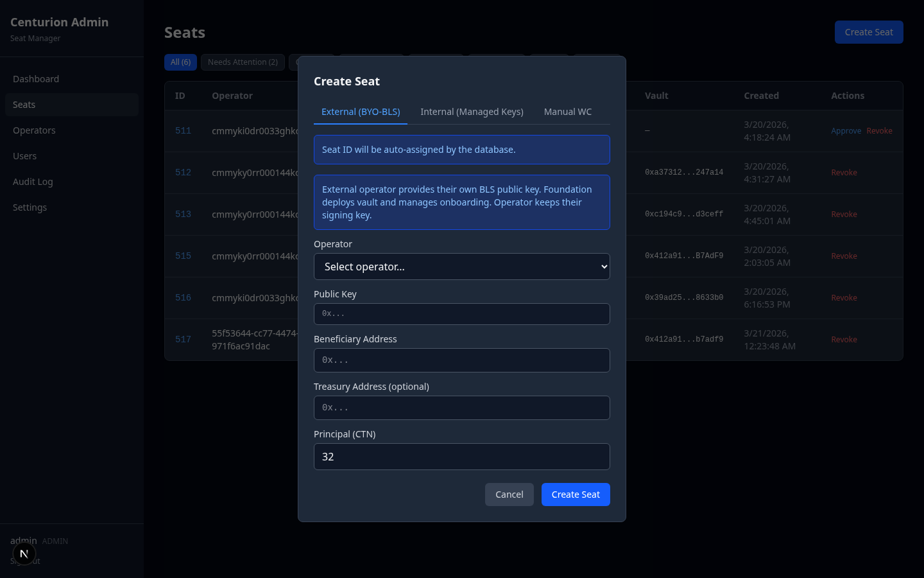Screen dimensions: 924x578
Task: Open the Audit Log page
Action: 33,181
